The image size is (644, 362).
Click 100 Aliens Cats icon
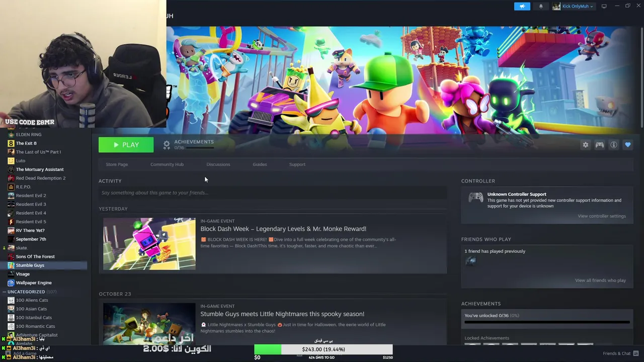pyautogui.click(x=11, y=300)
